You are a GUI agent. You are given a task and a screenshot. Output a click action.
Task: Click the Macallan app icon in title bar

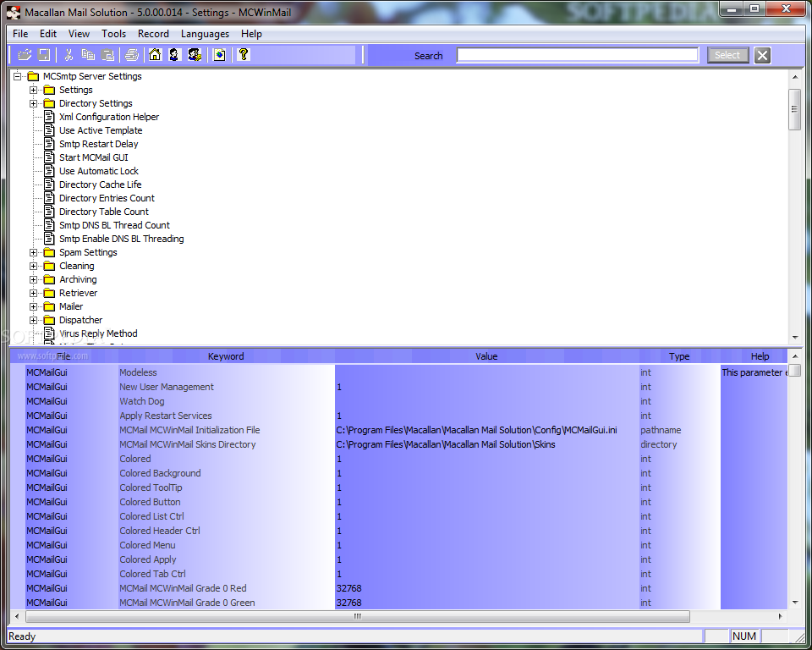click(14, 13)
